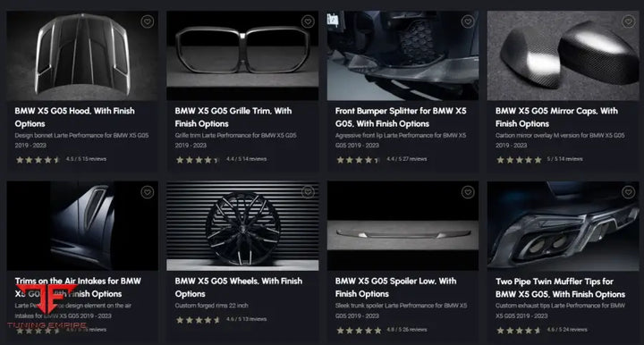Open Front Bumper Splitter product title
The height and width of the screenshot is (345, 644).
(401, 117)
